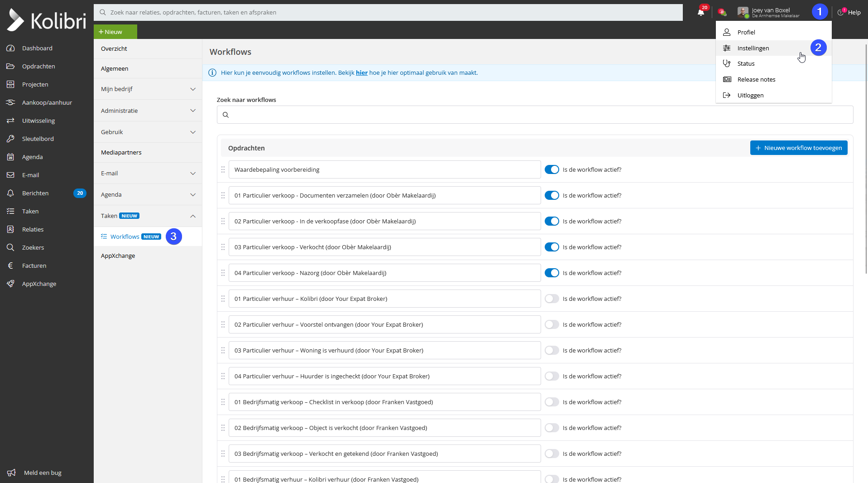Click the Facturen euro icon
The height and width of the screenshot is (483, 868).
pos(10,266)
